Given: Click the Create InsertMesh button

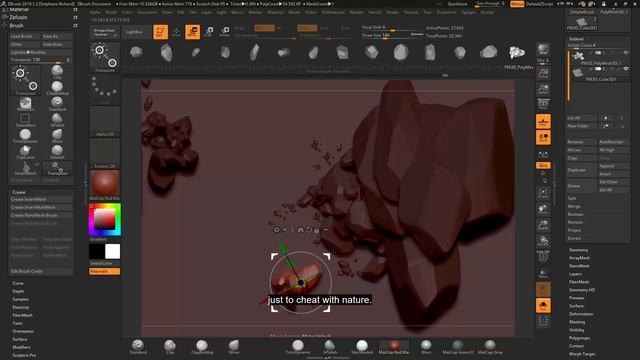Looking at the screenshot, I should (x=41, y=199).
